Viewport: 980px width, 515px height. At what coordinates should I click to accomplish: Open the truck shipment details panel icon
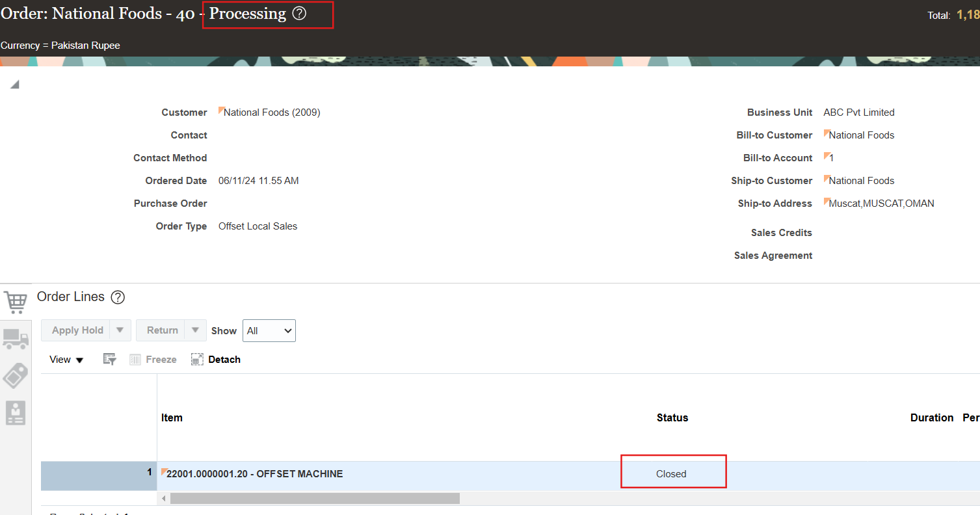16,339
